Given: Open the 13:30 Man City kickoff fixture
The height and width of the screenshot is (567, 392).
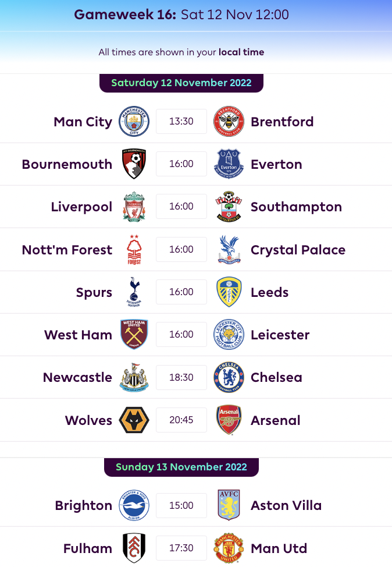Looking at the screenshot, I should pyautogui.click(x=181, y=121).
